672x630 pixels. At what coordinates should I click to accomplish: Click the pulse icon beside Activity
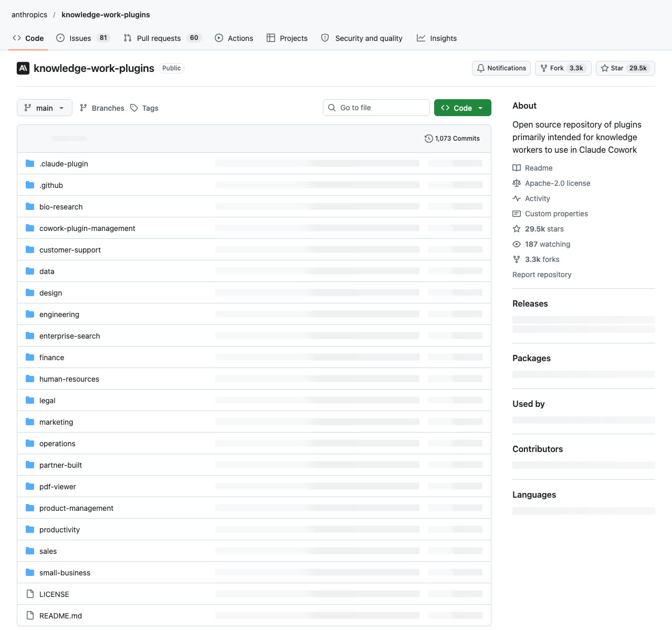(517, 198)
